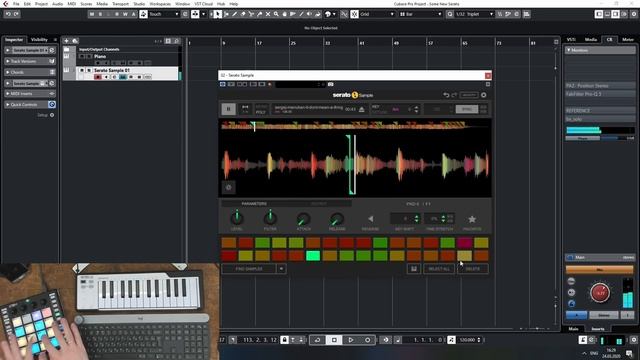Open the Project menu
This screenshot has height=360, width=640.
(x=41, y=4)
